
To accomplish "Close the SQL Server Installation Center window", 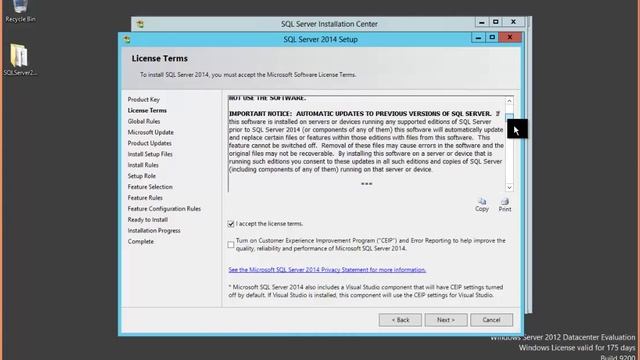I will point(513,22).
